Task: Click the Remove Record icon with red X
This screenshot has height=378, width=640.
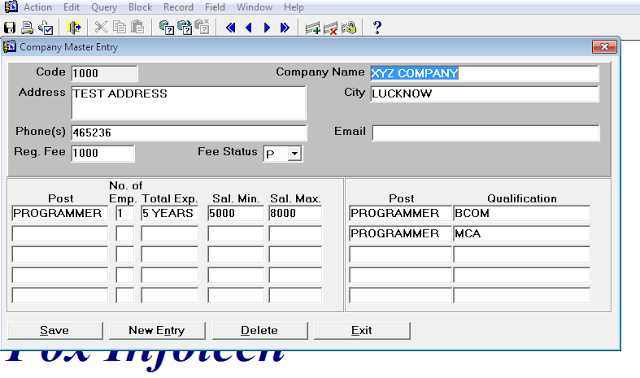Action: point(331,29)
